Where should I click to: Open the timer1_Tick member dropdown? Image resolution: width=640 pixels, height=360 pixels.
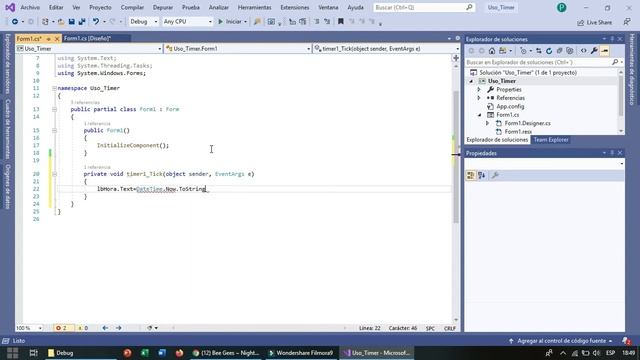pyautogui.click(x=387, y=49)
